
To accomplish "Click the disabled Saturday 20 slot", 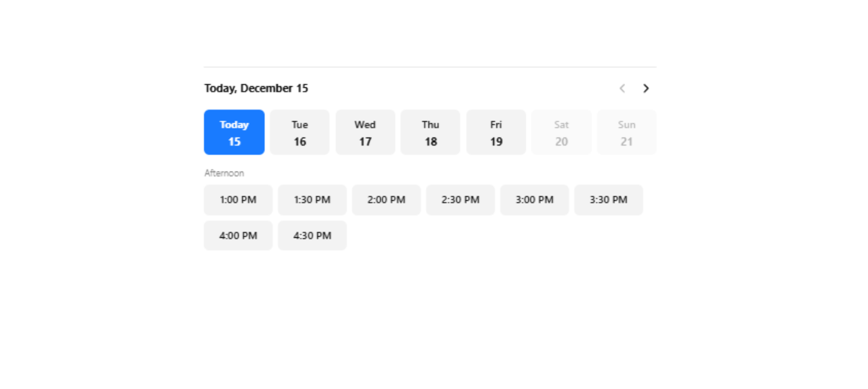I will (x=561, y=132).
